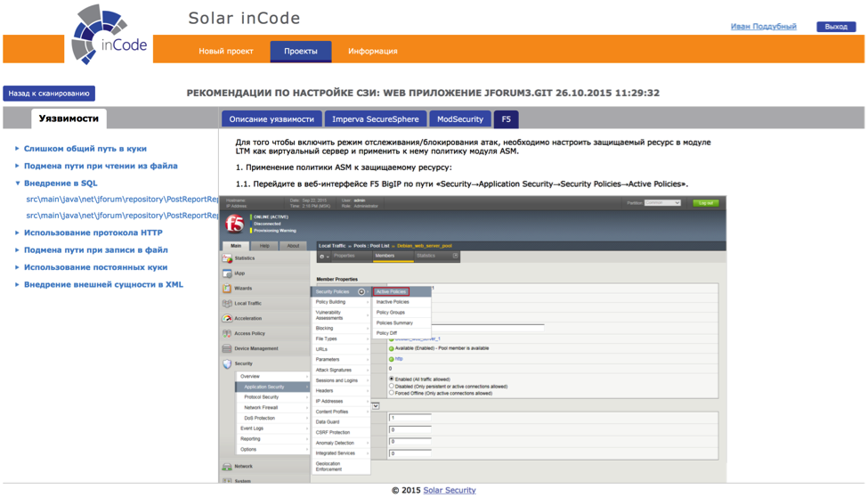Open CSRF Protection menu entry
Screen dimensions: 868x498
(340, 432)
